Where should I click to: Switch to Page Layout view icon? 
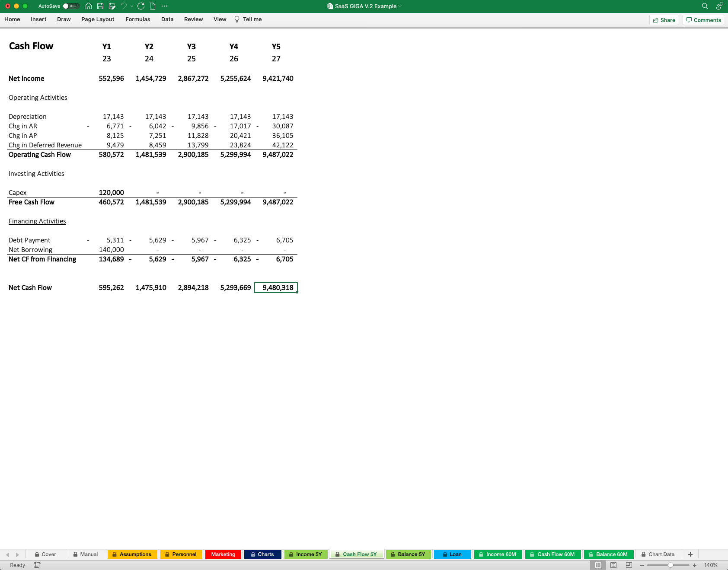coord(613,565)
